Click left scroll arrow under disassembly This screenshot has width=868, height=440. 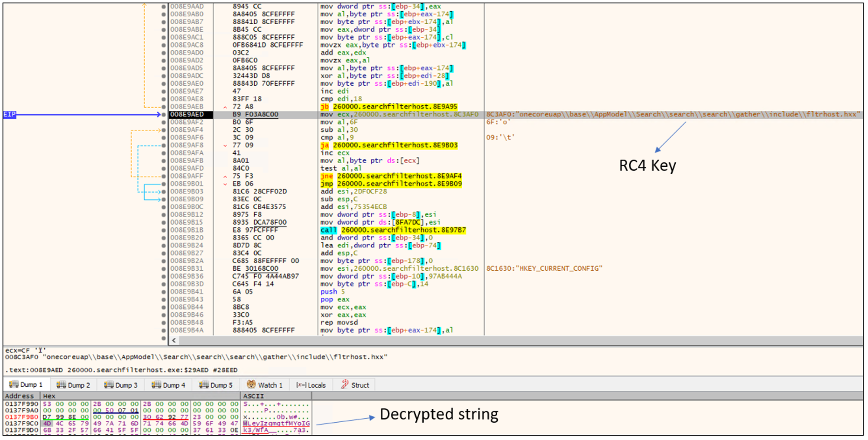tap(174, 340)
